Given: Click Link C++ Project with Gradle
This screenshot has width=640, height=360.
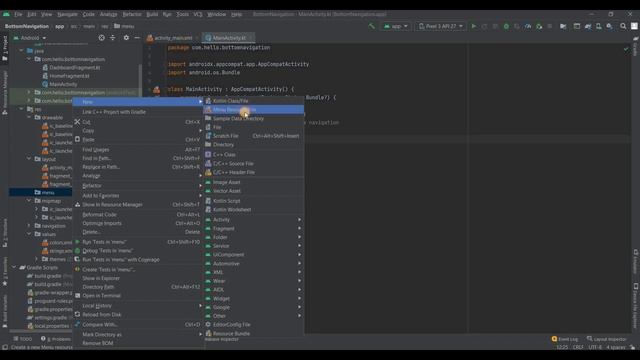Looking at the screenshot, I should pyautogui.click(x=138, y=112).
